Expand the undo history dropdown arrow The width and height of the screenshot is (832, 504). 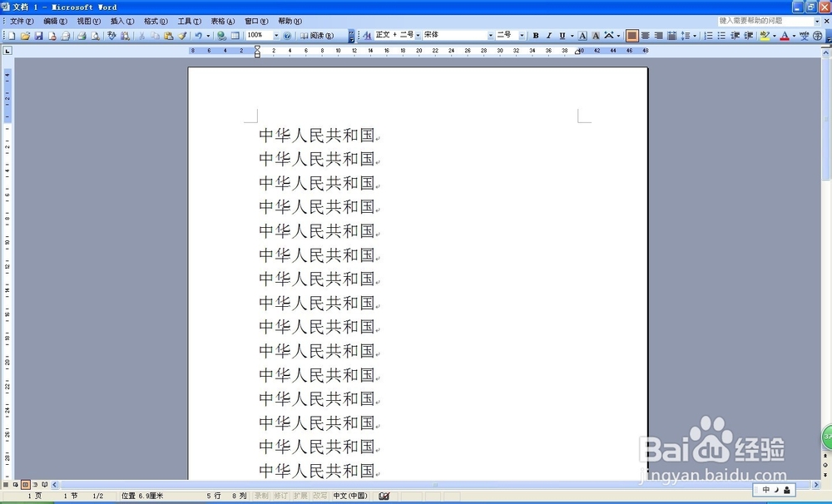click(x=208, y=36)
